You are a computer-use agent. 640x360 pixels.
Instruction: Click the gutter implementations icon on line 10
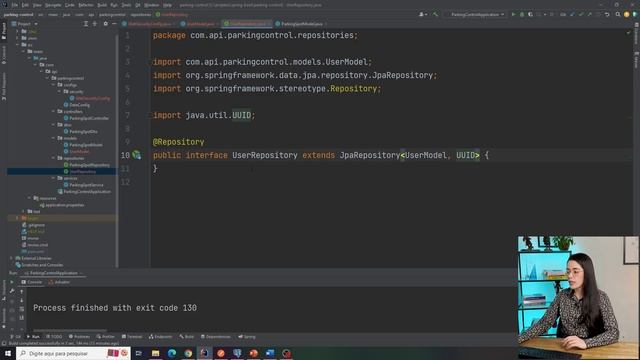pos(137,155)
